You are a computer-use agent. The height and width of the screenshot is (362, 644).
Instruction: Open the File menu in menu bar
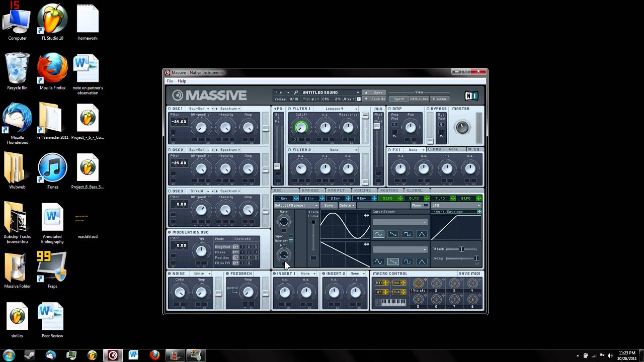(x=170, y=81)
